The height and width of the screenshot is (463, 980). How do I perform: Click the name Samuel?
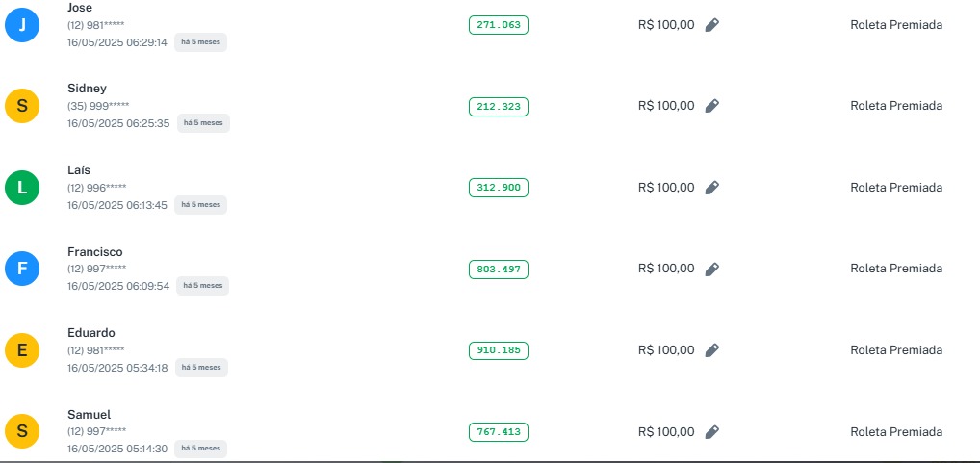(x=89, y=415)
